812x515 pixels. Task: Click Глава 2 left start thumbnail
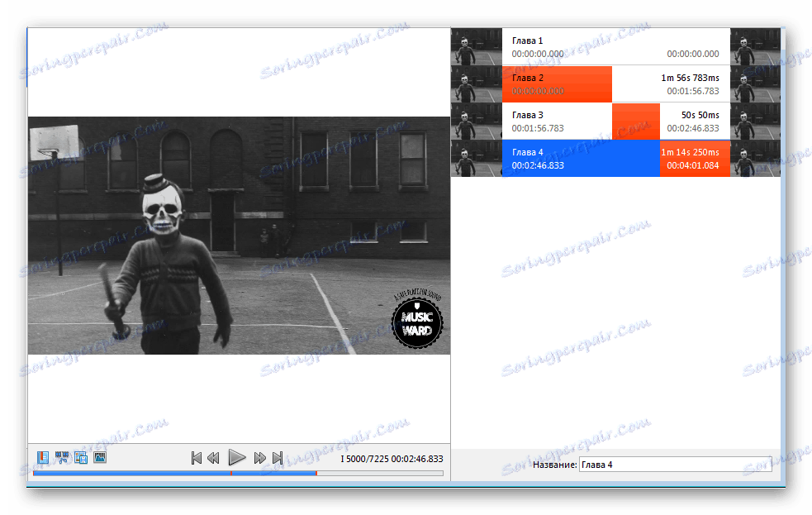pyautogui.click(x=477, y=84)
